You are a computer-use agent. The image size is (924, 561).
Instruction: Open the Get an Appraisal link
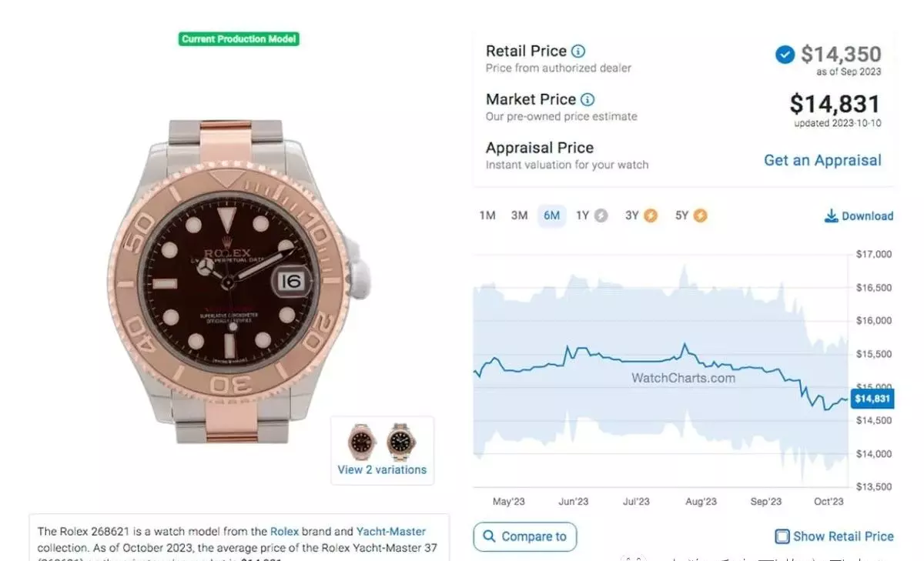[x=822, y=160]
